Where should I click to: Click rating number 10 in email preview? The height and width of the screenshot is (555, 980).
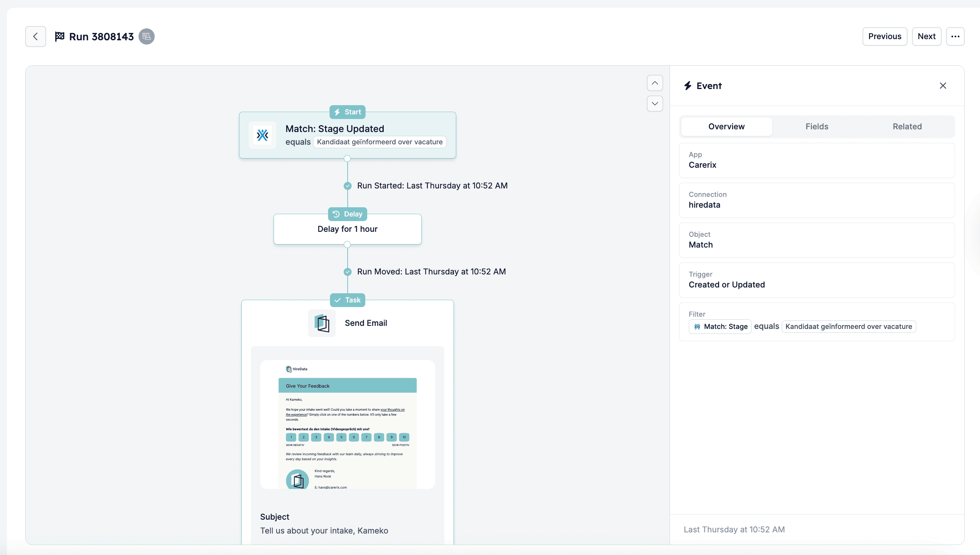coord(404,437)
